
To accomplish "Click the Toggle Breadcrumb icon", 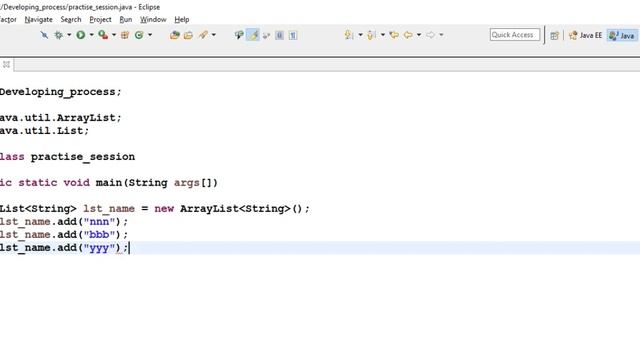I will tap(239, 35).
